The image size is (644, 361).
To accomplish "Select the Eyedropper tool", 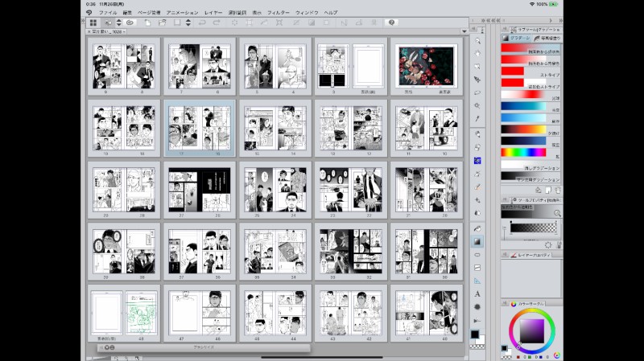I will 477,118.
